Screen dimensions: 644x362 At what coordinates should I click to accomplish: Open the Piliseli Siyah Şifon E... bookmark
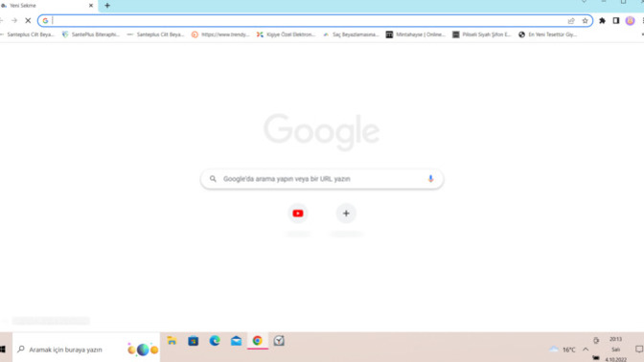[482, 34]
